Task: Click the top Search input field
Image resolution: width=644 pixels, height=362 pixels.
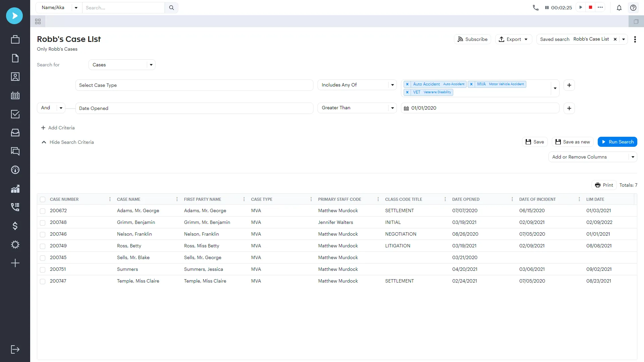Action: tap(123, 8)
